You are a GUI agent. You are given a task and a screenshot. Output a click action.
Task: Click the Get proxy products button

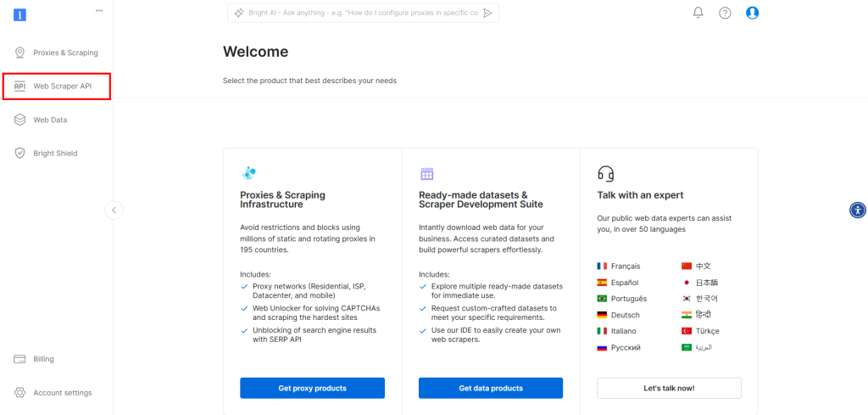(x=312, y=389)
